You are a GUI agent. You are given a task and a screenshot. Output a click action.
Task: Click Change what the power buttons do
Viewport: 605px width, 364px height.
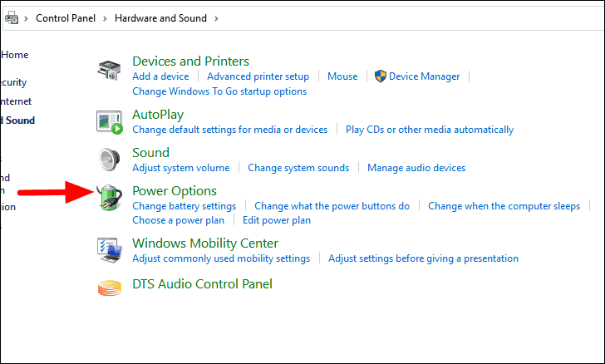pyautogui.click(x=332, y=206)
